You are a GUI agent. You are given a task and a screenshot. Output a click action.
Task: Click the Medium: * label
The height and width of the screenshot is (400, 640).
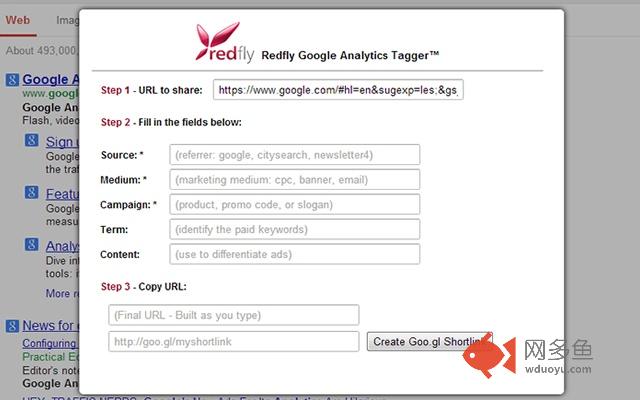[x=123, y=180]
